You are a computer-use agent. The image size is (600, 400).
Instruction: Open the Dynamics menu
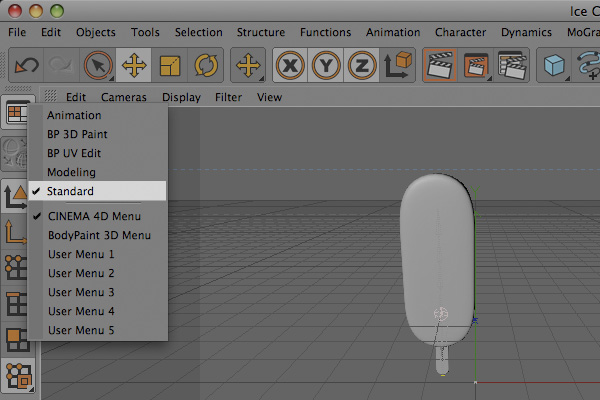(526, 32)
